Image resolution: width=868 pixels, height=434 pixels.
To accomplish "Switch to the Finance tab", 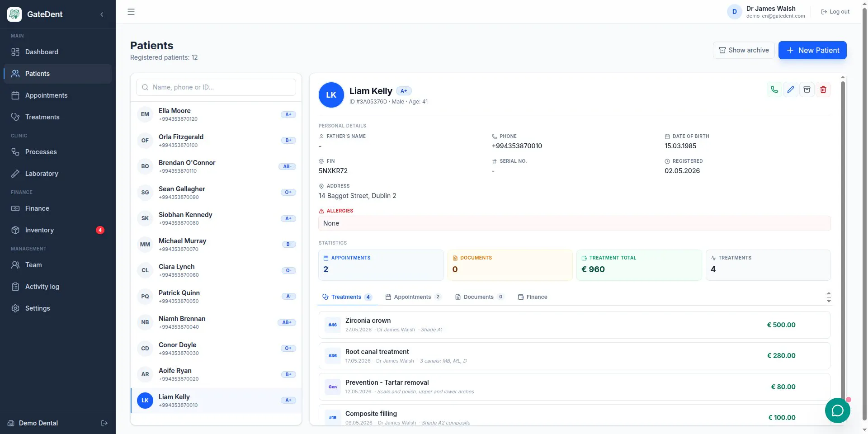I will tap(533, 297).
